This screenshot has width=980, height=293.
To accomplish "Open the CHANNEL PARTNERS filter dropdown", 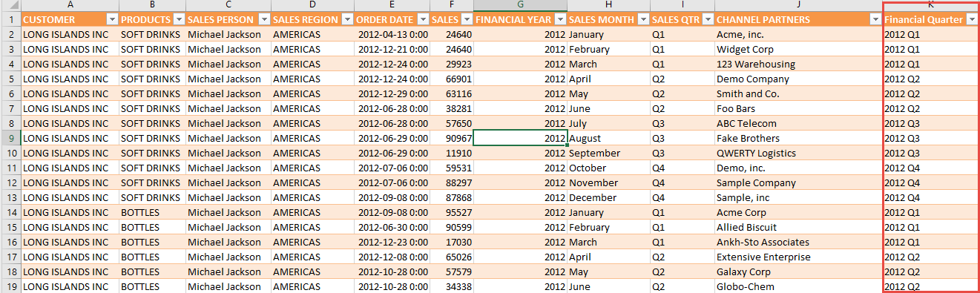I will [876, 19].
